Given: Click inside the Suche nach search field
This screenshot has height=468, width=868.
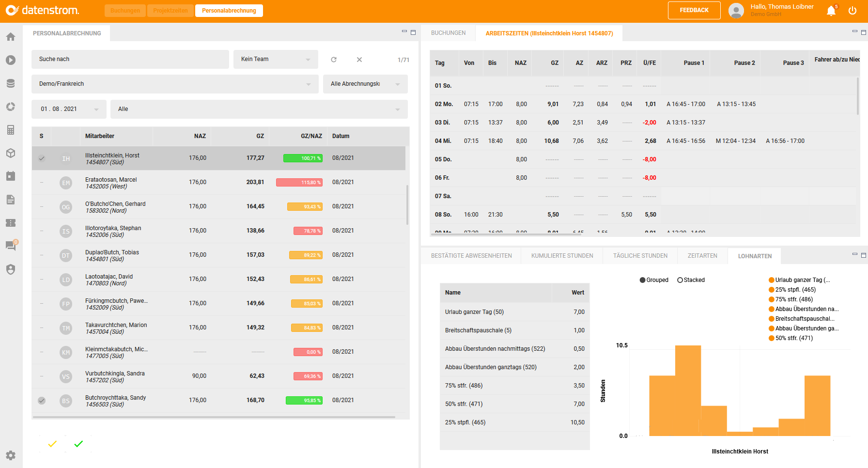Looking at the screenshot, I should pos(130,59).
